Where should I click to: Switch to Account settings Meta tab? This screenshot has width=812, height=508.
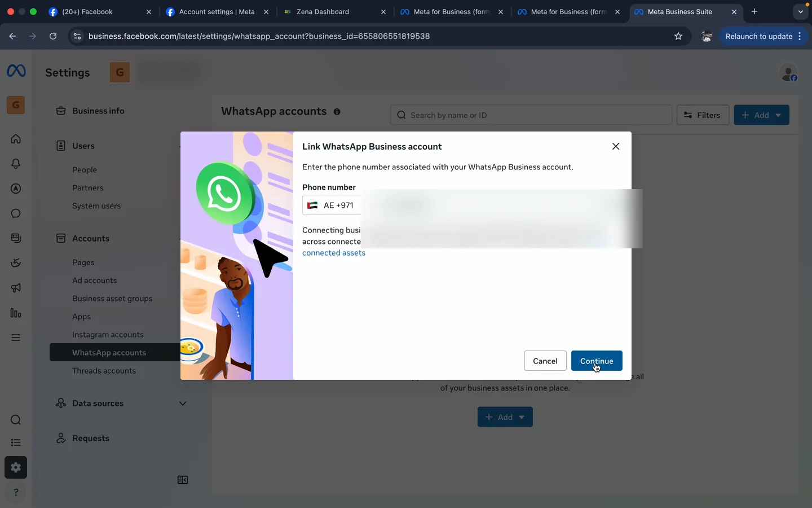pyautogui.click(x=217, y=11)
